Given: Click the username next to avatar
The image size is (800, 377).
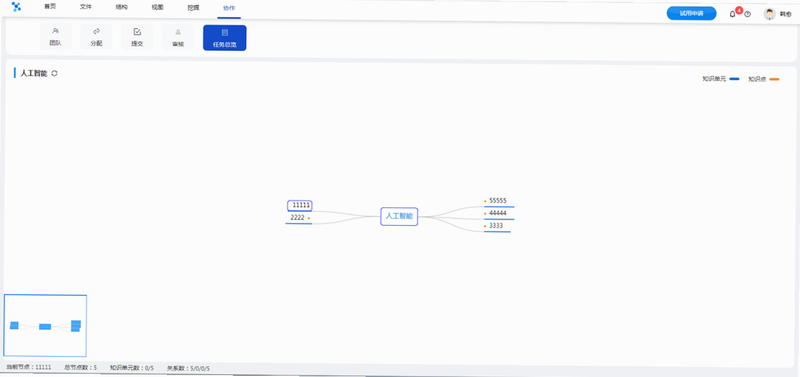Looking at the screenshot, I should [785, 15].
